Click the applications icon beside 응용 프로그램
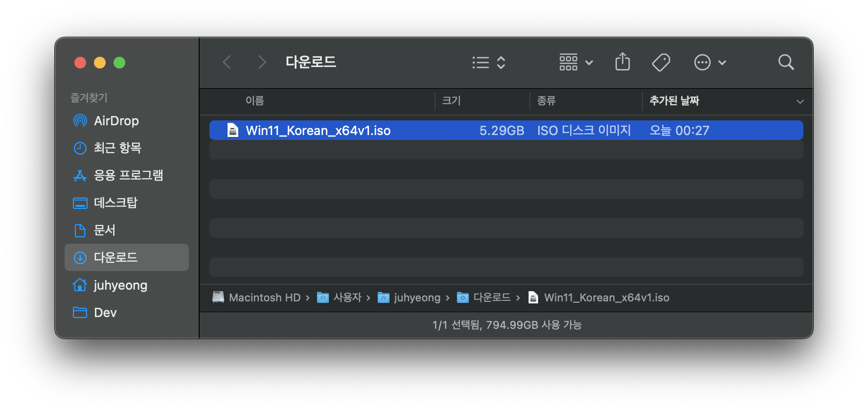 click(80, 175)
